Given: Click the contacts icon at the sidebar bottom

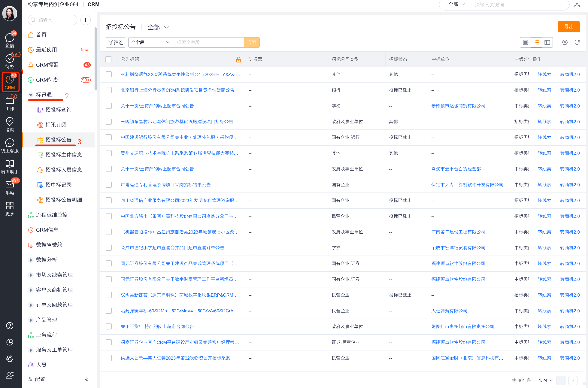Looking at the screenshot, I should [x=10, y=375].
